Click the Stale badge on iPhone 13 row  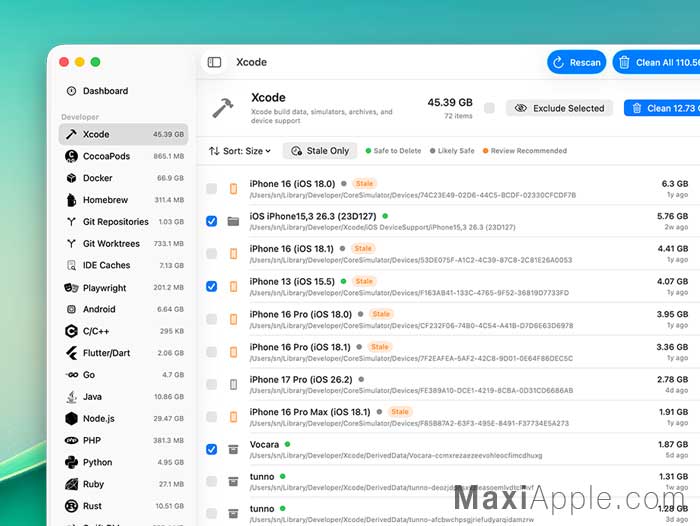click(364, 281)
